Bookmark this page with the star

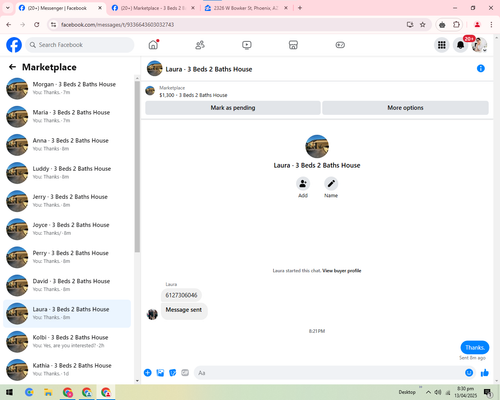point(423,25)
